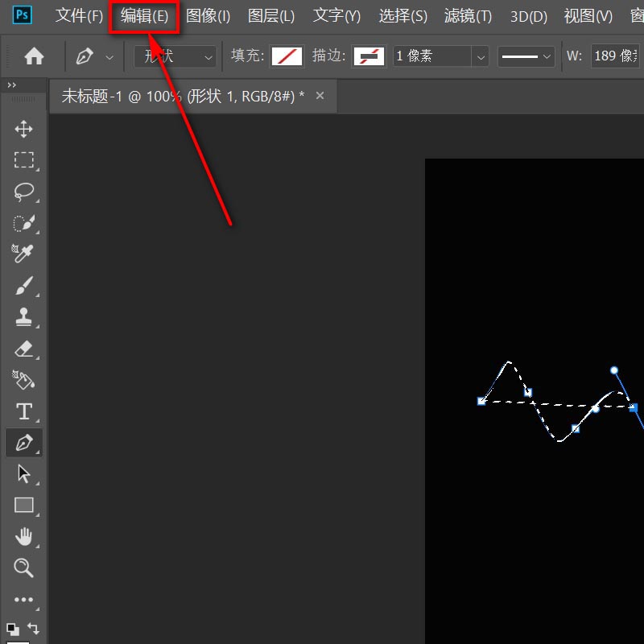Open the 选择(S) menu
Viewport: 644px width, 644px height.
pyautogui.click(x=403, y=16)
